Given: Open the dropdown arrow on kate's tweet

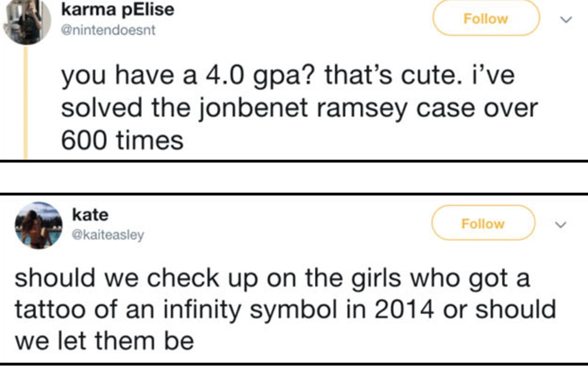Looking at the screenshot, I should tap(560, 225).
